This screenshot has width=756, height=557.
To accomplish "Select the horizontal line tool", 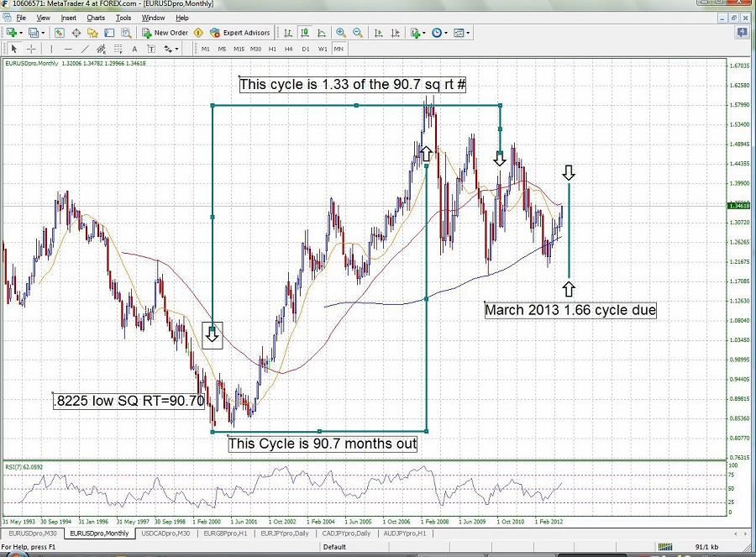I will (67, 49).
